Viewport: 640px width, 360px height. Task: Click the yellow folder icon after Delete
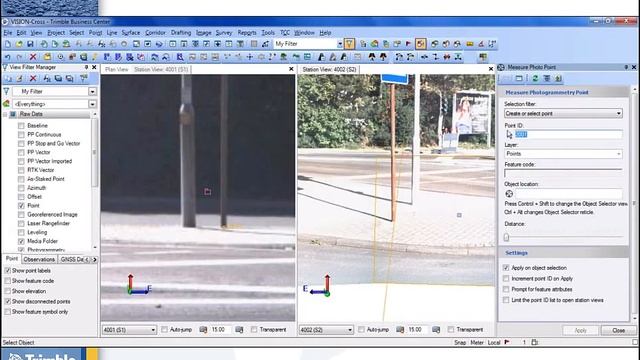tap(47, 57)
